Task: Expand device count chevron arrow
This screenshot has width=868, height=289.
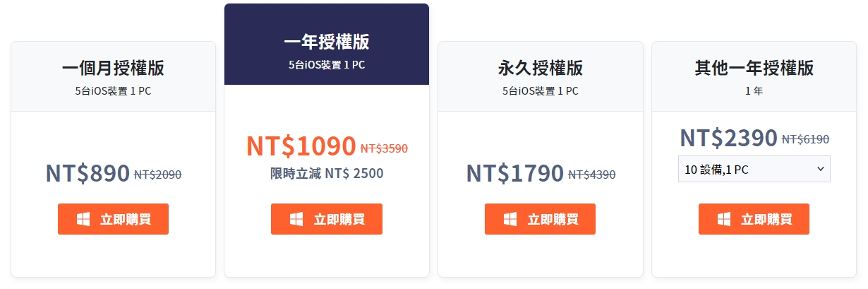Action: 820,169
